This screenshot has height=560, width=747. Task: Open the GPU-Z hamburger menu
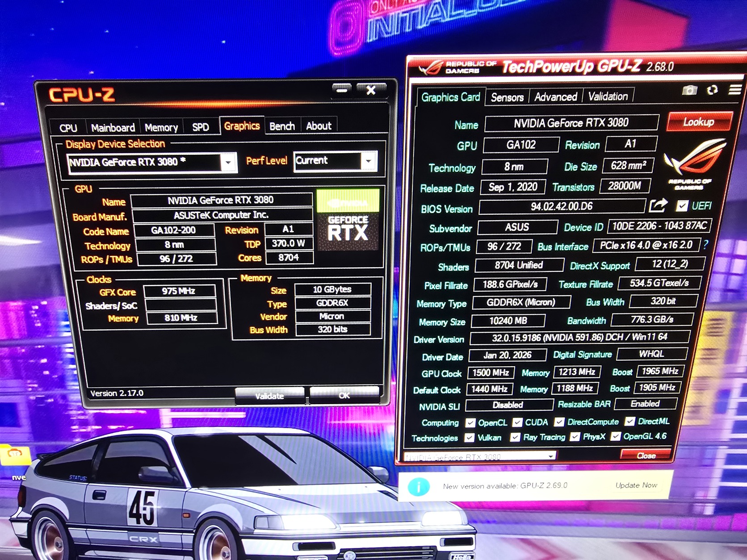[735, 90]
